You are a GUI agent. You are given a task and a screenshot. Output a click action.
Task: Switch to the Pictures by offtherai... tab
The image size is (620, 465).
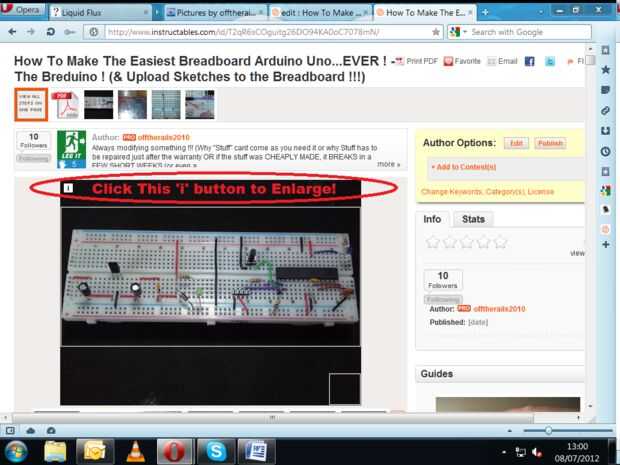(215, 13)
